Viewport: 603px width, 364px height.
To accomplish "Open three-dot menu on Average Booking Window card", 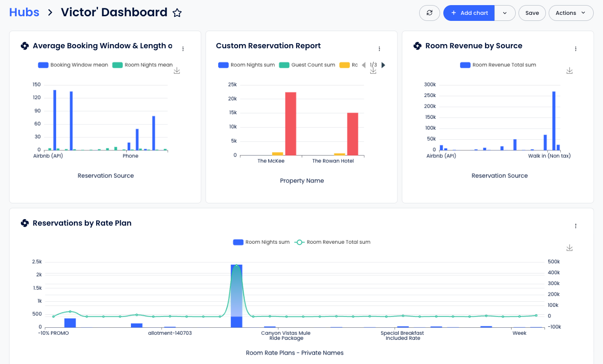I will [183, 49].
